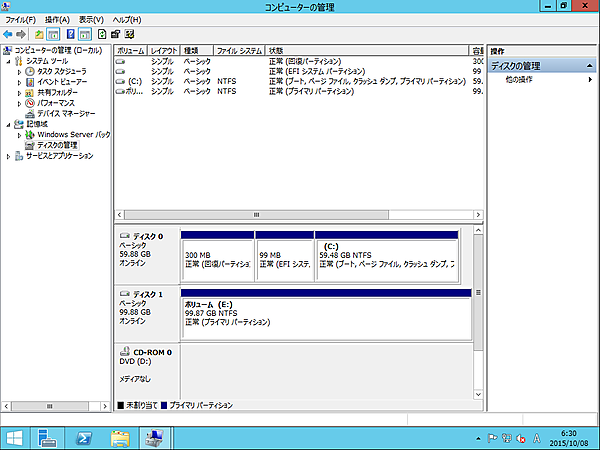
Task: Open Server Manager from the taskbar
Action: 47,438
